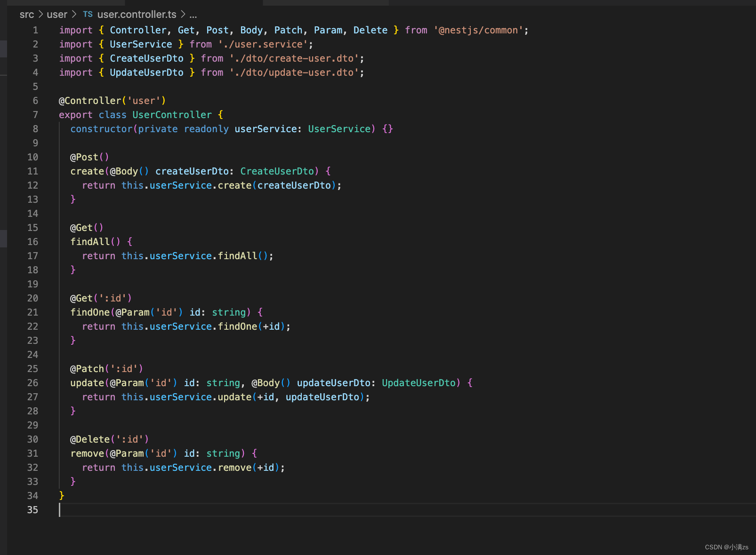Click the remove method declaration on line 31
The width and height of the screenshot is (756, 555).
coord(87,453)
